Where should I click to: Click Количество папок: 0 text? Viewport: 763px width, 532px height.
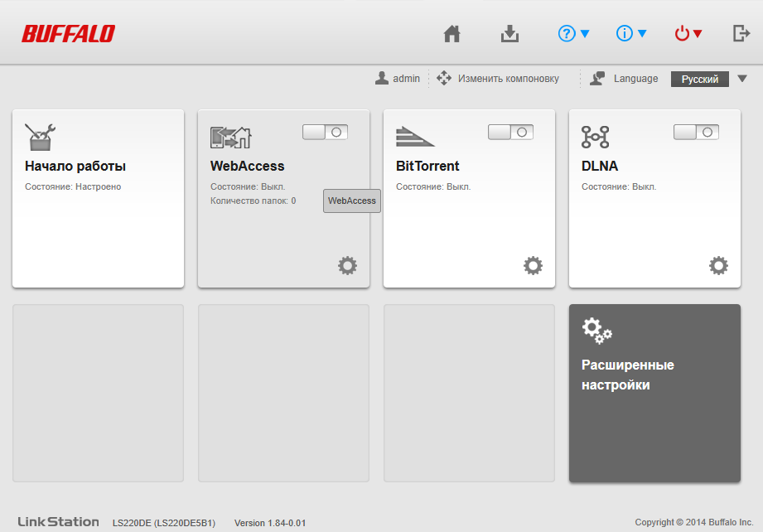tap(253, 201)
